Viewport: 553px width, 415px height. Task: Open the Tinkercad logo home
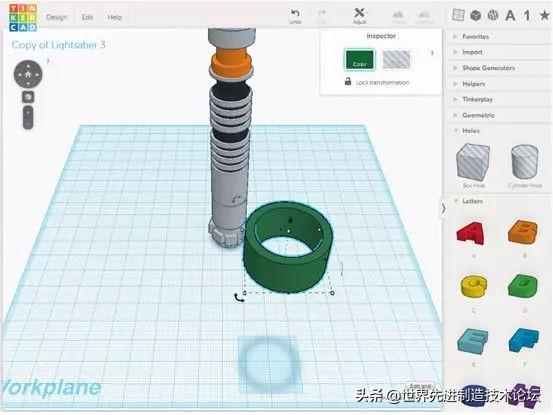23,18
